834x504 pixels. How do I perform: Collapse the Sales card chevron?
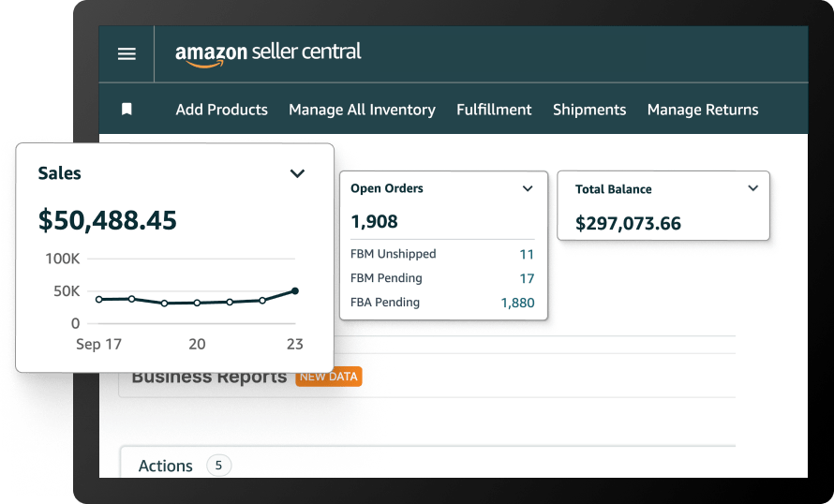click(x=297, y=173)
